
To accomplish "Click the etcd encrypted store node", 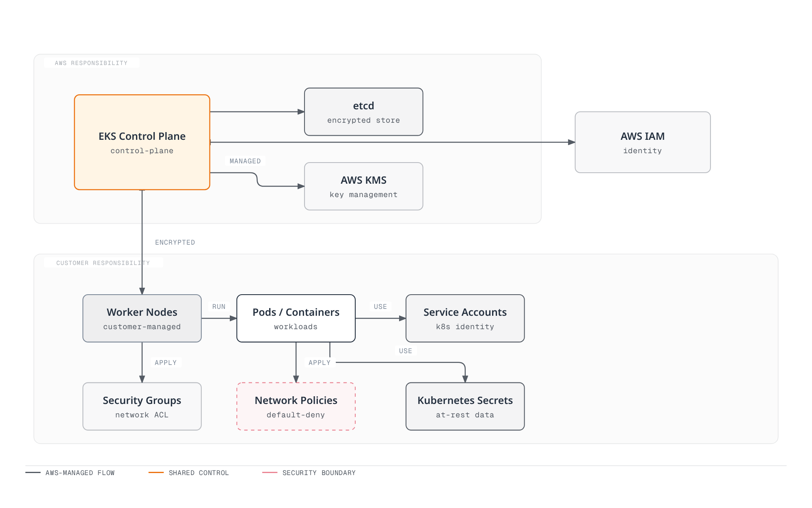I will (364, 112).
